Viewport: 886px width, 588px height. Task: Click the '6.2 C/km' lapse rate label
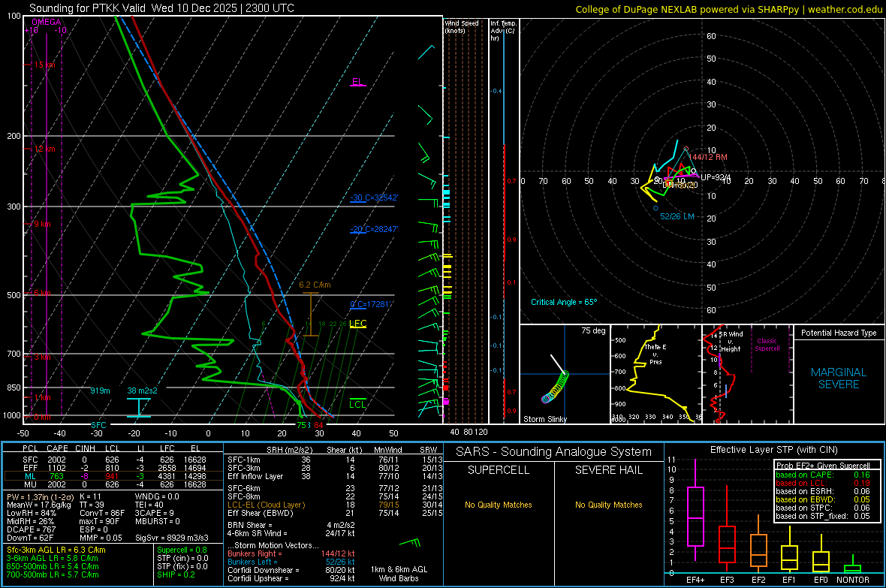coord(315,285)
